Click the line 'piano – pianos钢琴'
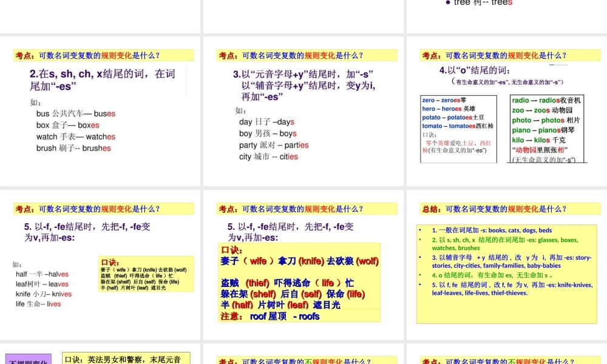Screen dimensions: 607x364 point(543,130)
